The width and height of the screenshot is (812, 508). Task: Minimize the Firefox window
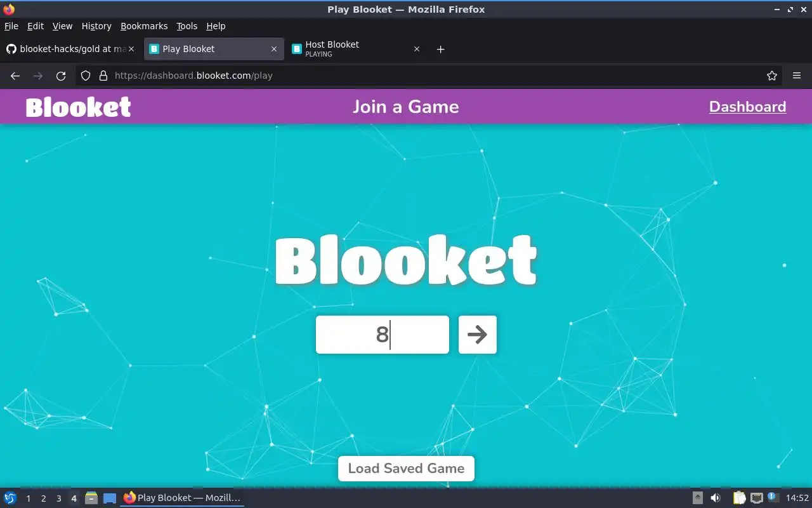(778, 10)
